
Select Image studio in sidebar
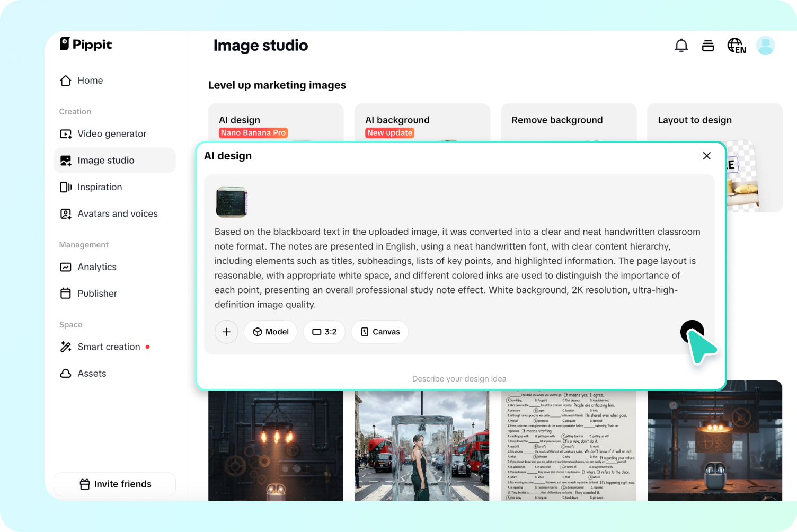pos(105,161)
